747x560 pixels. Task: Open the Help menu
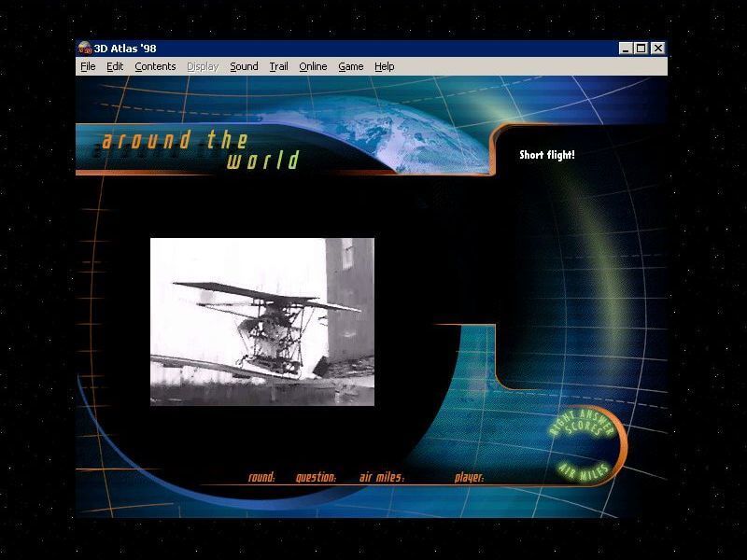coord(384,66)
